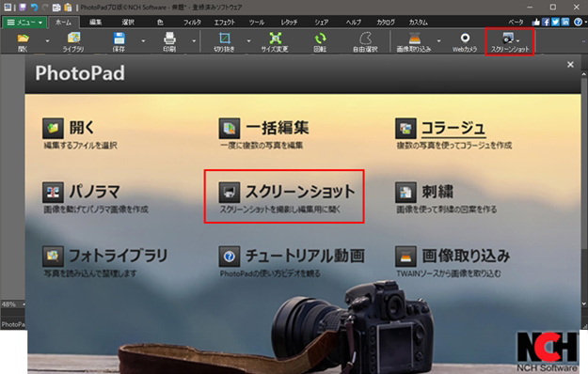Expand the dropdown arrow beside 画像取り込み
This screenshot has height=374, width=588.
(x=438, y=40)
